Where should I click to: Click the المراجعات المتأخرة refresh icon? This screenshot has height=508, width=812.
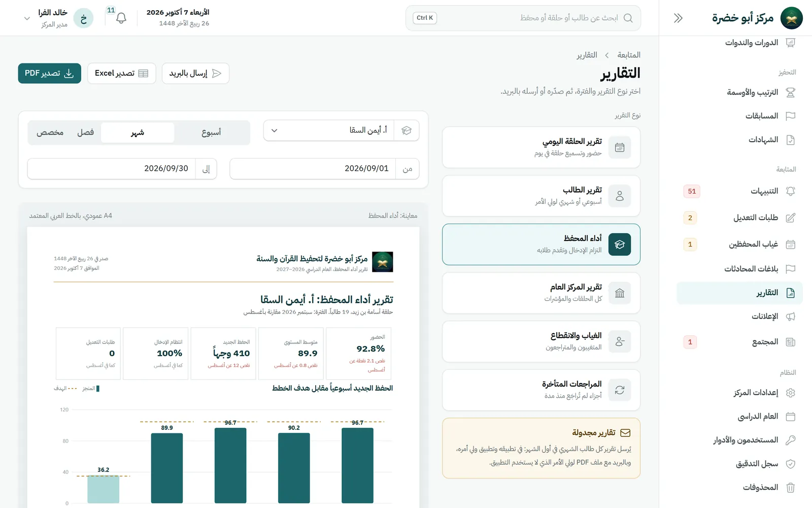620,390
